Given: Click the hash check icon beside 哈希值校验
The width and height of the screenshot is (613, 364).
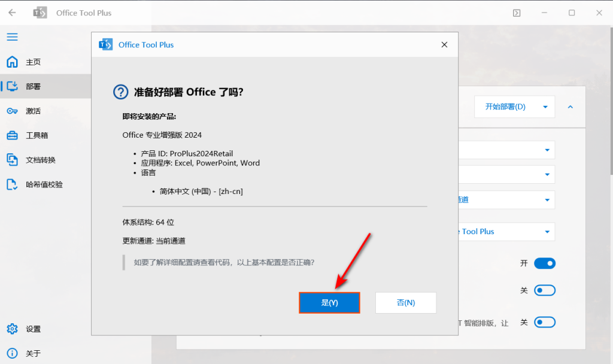Looking at the screenshot, I should [x=12, y=184].
